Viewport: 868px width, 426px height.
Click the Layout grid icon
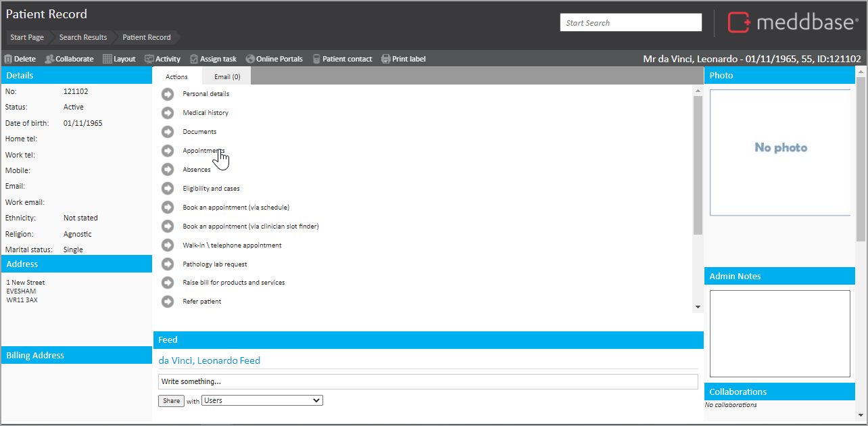(x=107, y=59)
